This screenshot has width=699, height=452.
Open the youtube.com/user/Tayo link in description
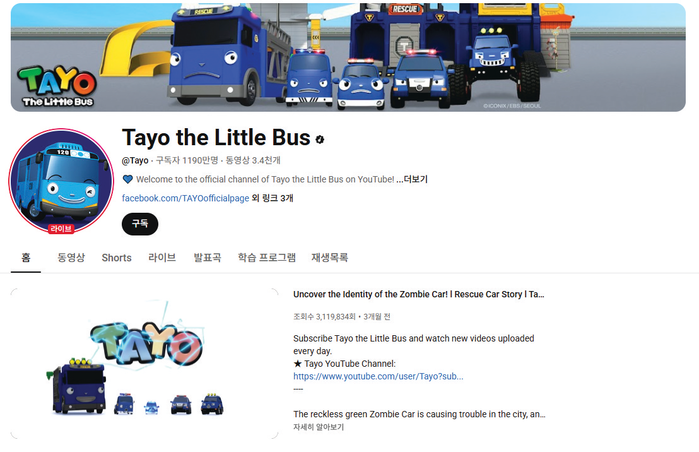pos(378,376)
